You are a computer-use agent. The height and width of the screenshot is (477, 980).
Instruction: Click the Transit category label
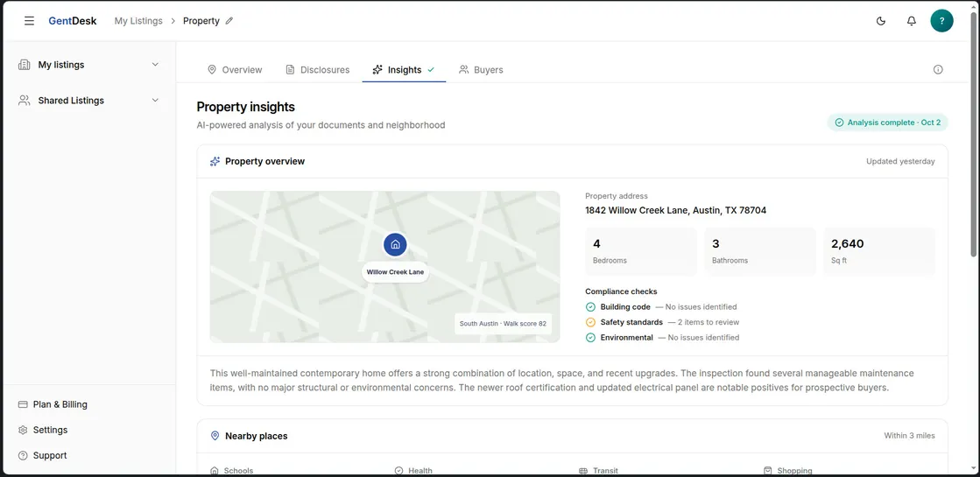(x=606, y=471)
